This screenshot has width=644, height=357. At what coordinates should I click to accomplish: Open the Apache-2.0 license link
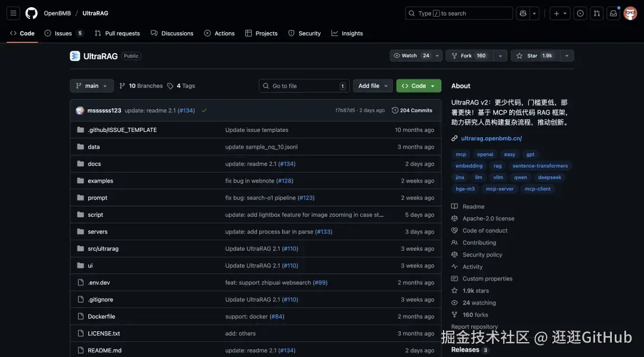pos(488,218)
